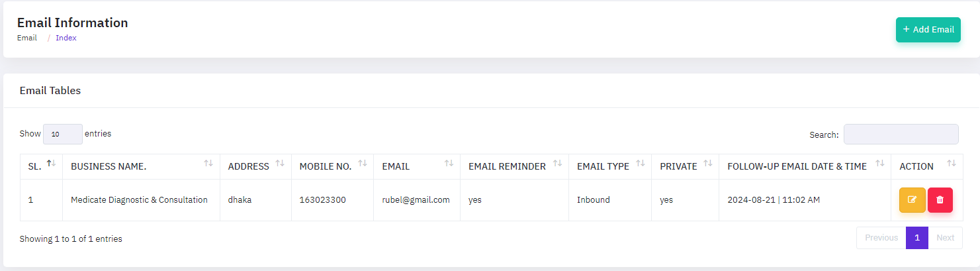Viewport: 980px width, 271px height.
Task: Sort by Private column arrows icon
Action: point(708,164)
